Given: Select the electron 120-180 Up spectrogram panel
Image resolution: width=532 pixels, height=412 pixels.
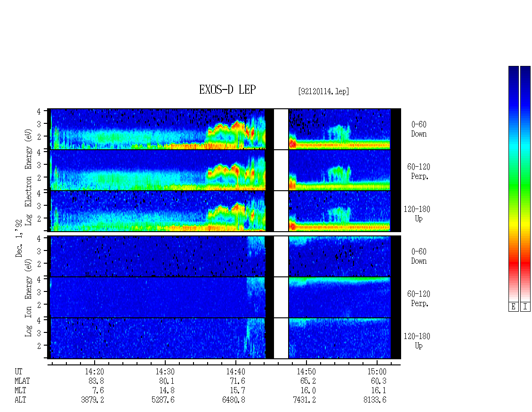Looking at the screenshot, I should point(224,211).
